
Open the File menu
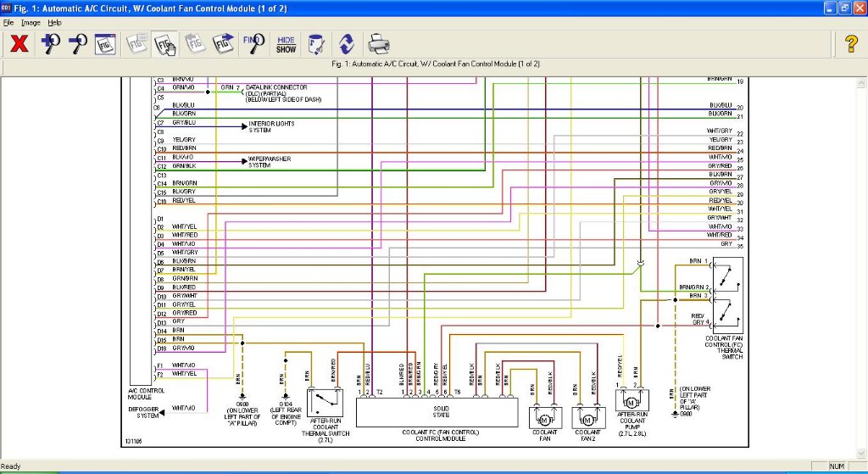8,22
